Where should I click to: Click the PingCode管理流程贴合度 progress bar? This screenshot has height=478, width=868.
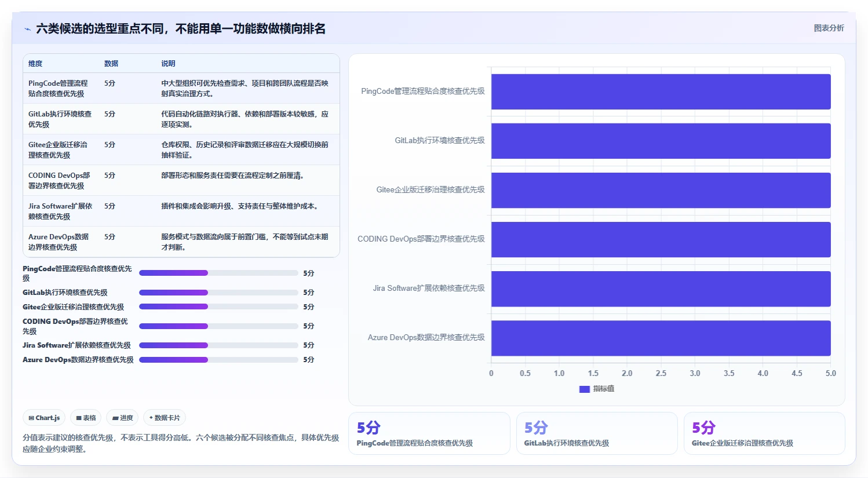pyautogui.click(x=218, y=273)
